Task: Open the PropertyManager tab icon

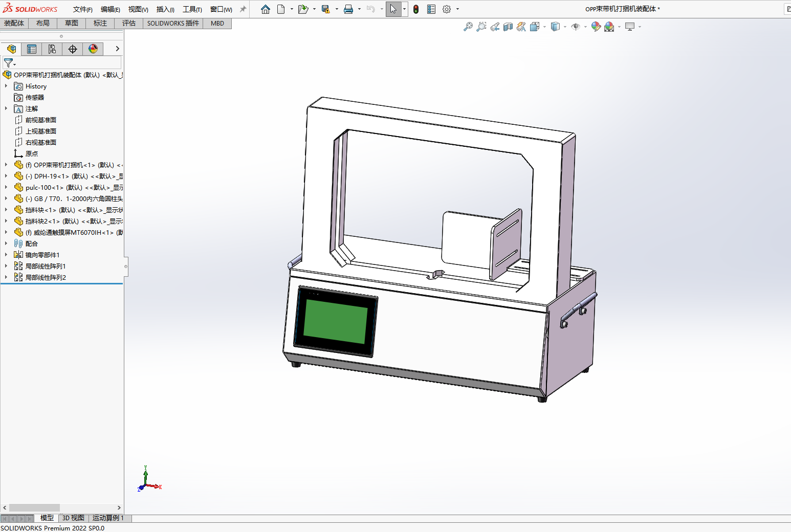Action: [x=32, y=49]
